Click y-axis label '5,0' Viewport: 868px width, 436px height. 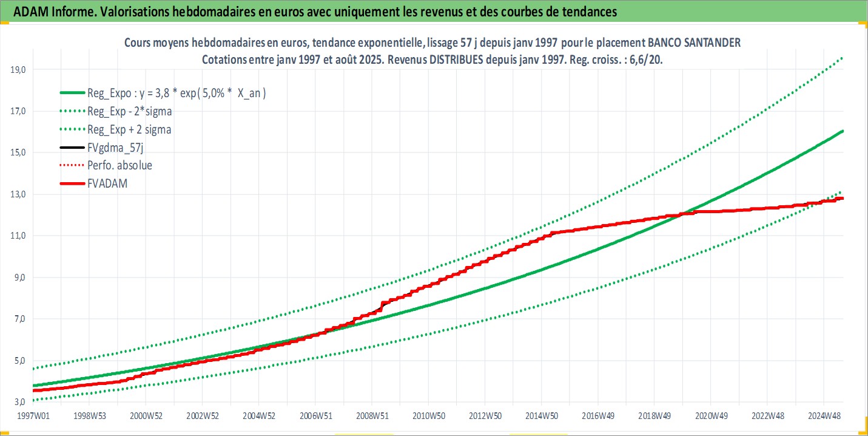19,361
